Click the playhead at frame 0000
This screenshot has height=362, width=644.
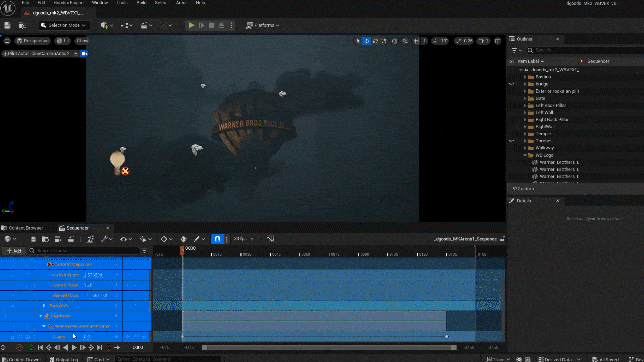(182, 250)
